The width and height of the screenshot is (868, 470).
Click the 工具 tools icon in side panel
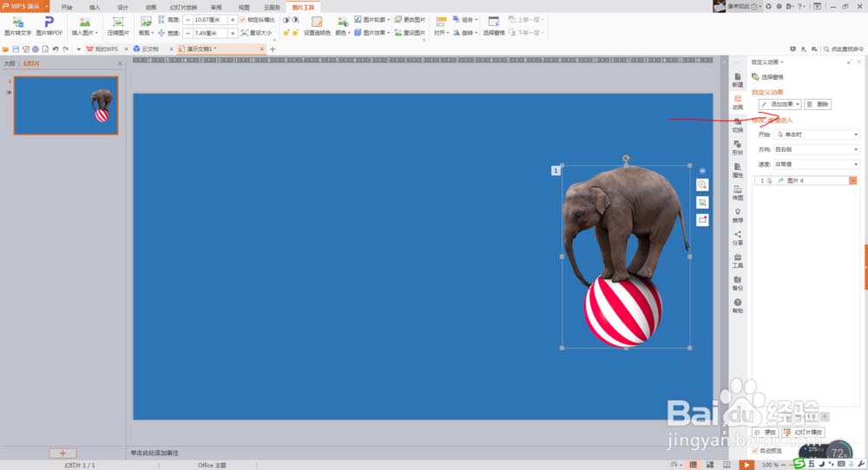(737, 261)
